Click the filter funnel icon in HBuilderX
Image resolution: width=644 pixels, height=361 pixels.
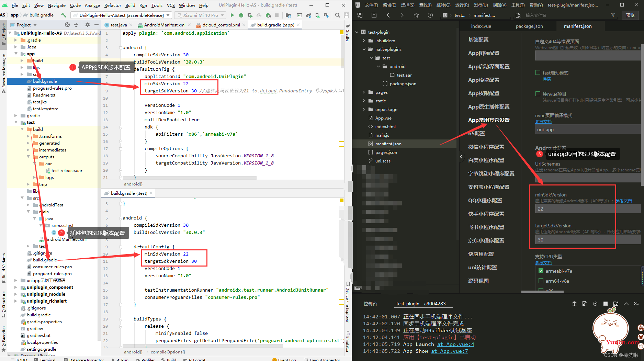(x=613, y=15)
